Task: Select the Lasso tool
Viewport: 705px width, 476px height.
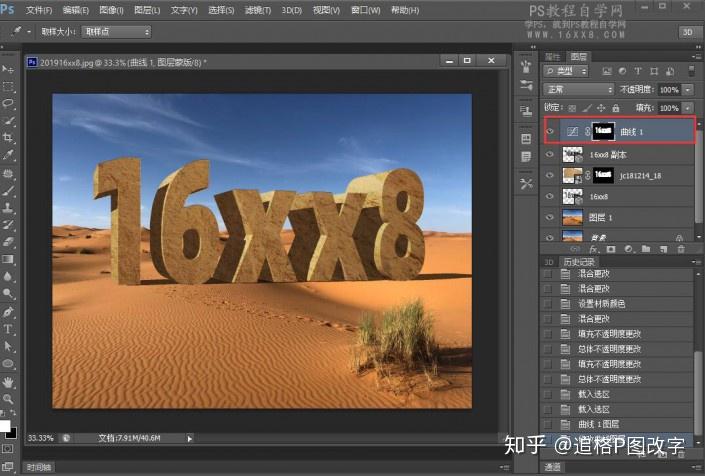Action: point(8,103)
